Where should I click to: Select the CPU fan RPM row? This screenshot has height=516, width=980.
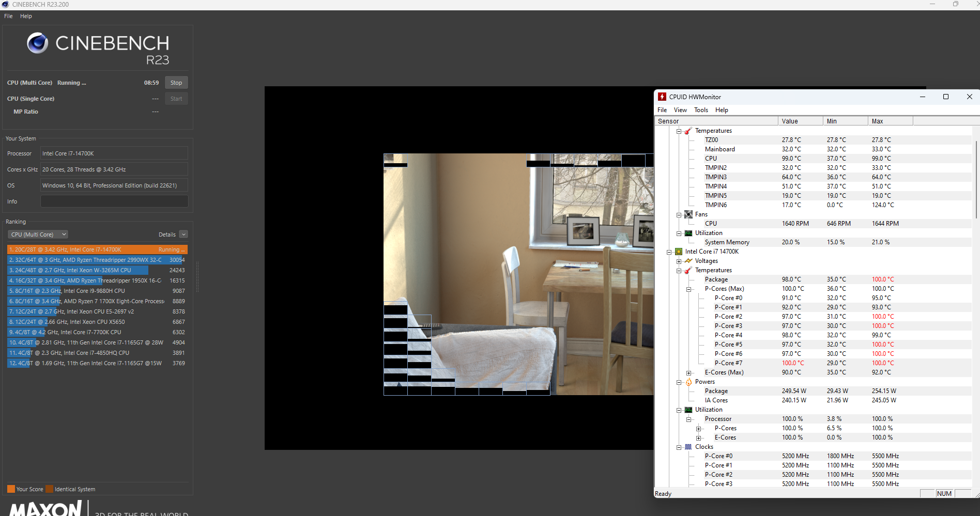coord(814,224)
